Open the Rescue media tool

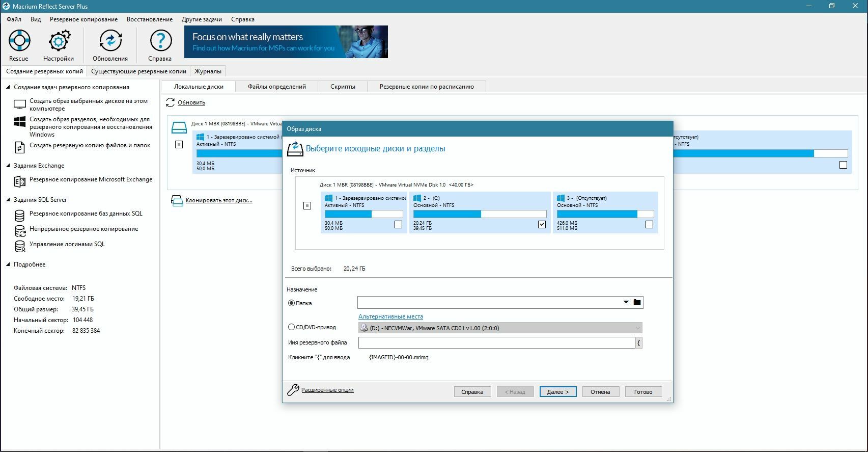(x=19, y=41)
